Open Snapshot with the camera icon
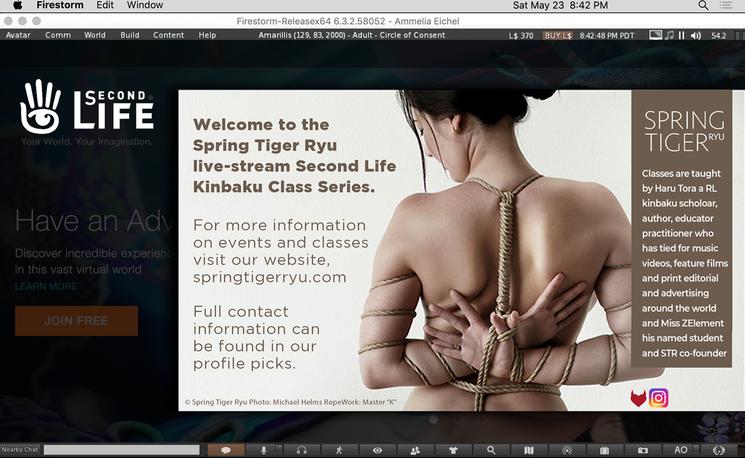 [x=642, y=450]
